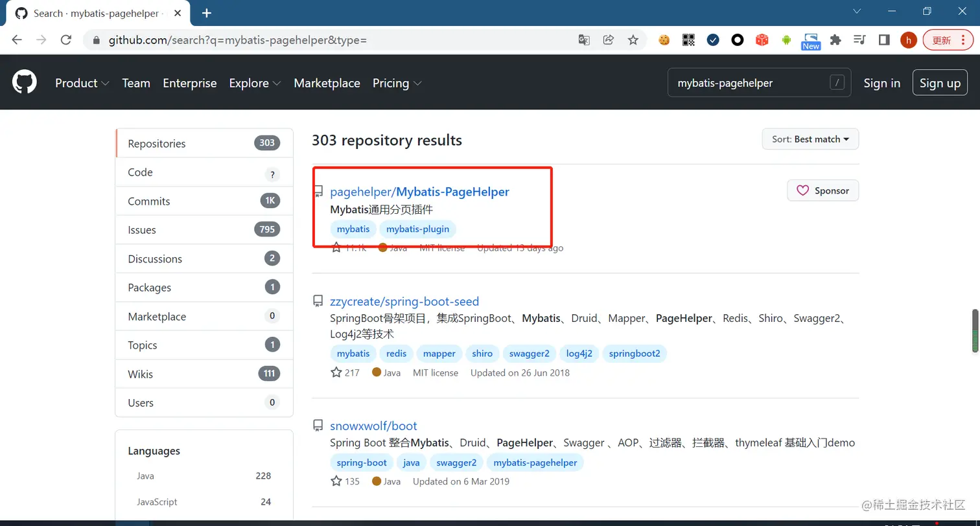Open a new browser tab with plus icon

coord(207,13)
